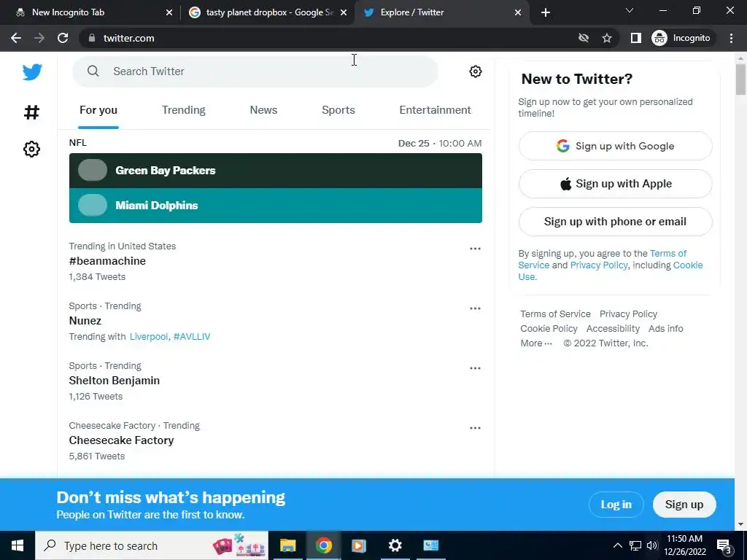This screenshot has height=560, width=747.
Task: Open more options for Nunez trend
Action: coord(475,308)
